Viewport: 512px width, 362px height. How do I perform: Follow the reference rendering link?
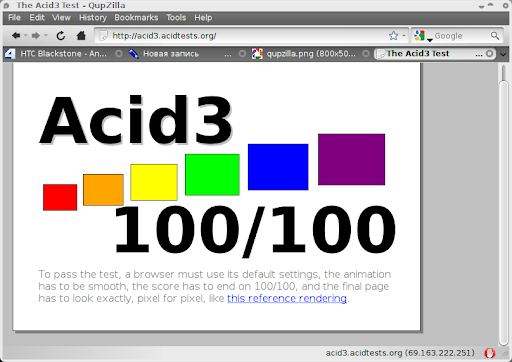(x=287, y=298)
